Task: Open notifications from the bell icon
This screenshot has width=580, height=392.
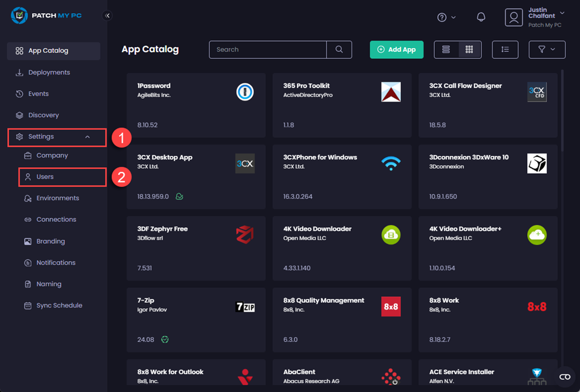Action: pos(481,17)
